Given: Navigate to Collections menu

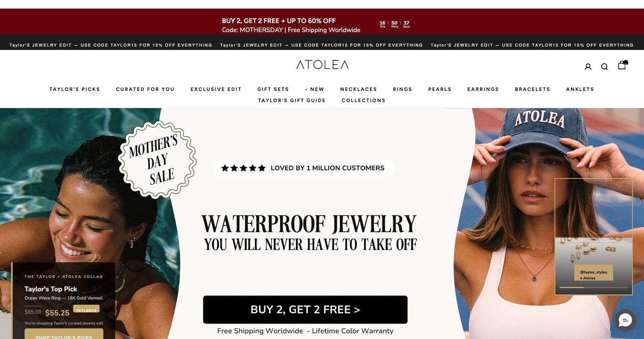Looking at the screenshot, I should point(363,100).
